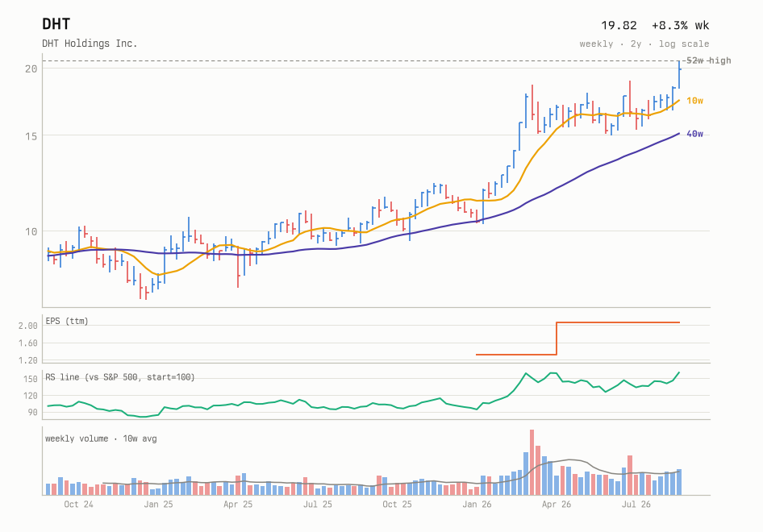The width and height of the screenshot is (763, 532).
Task: Click the 15 price axis label
Action: 31,136
